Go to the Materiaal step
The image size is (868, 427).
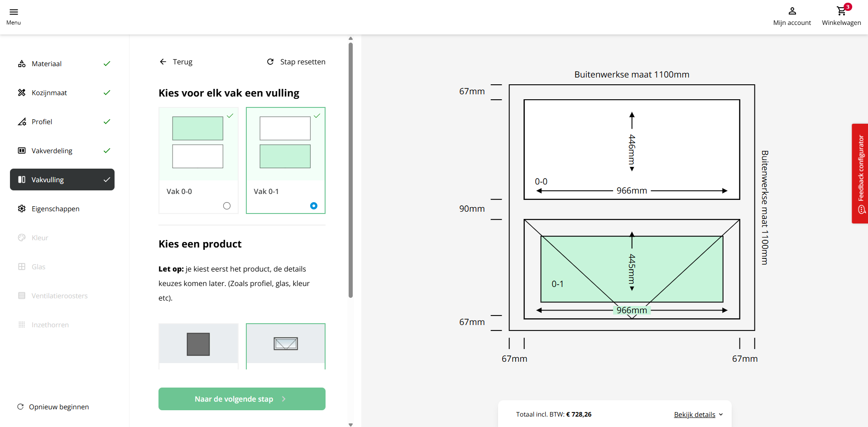(x=47, y=64)
